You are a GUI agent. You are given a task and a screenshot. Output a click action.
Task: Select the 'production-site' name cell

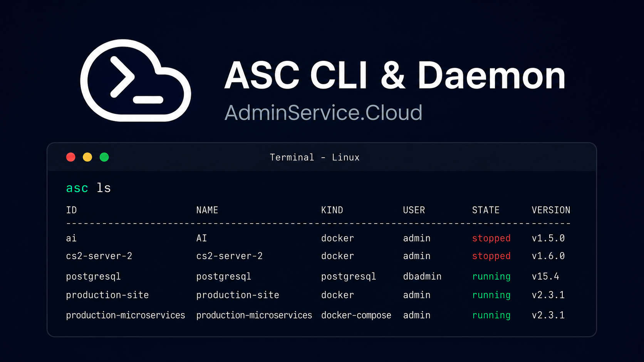pos(238,295)
